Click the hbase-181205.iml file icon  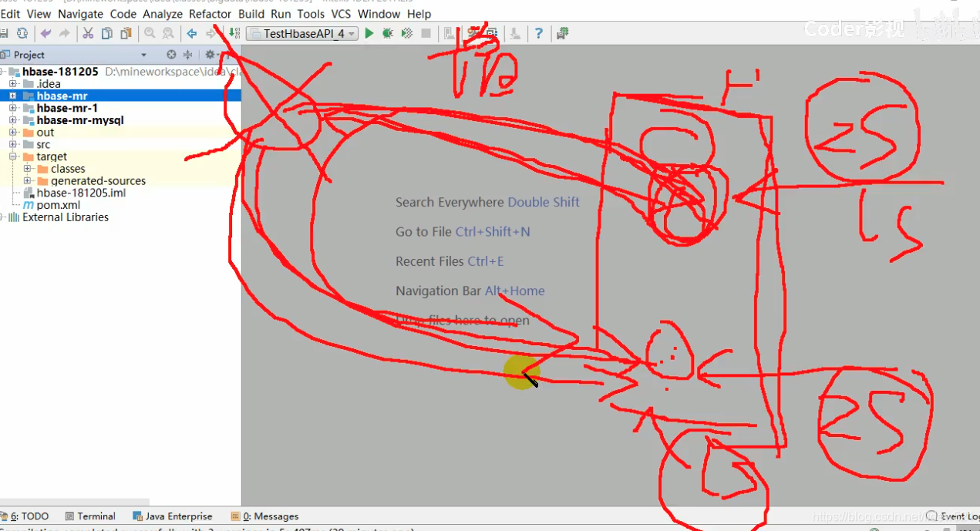pos(29,193)
